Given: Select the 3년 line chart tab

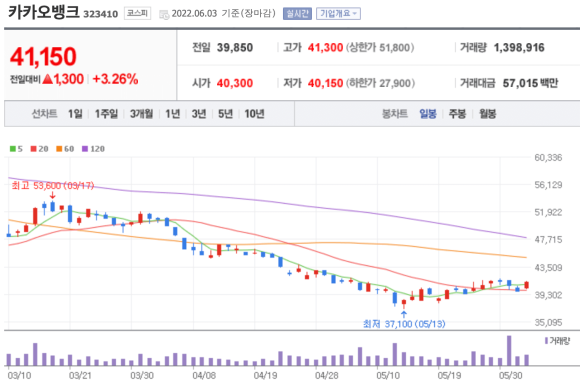Looking at the screenshot, I should pyautogui.click(x=199, y=114).
